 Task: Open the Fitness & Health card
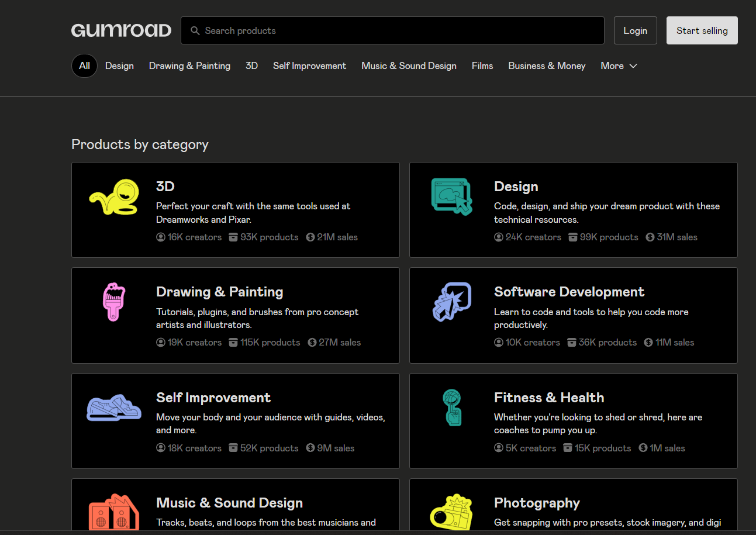(573, 421)
